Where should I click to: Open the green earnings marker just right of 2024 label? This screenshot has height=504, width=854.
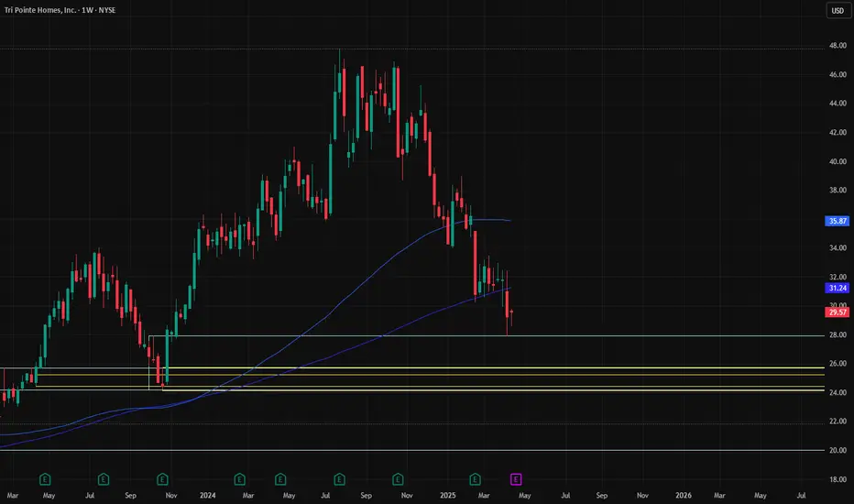pyautogui.click(x=240, y=479)
